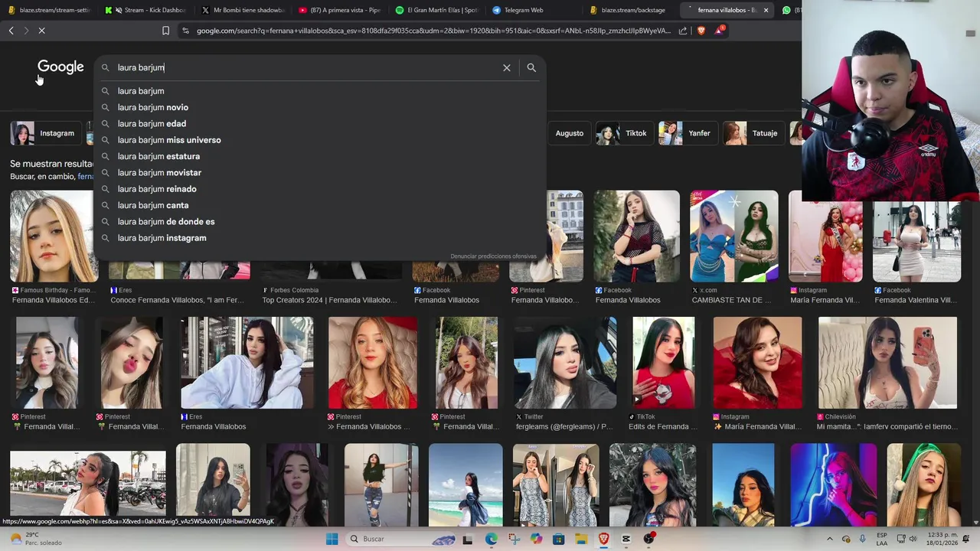
Task: Show hidden system tray icons
Action: click(830, 539)
